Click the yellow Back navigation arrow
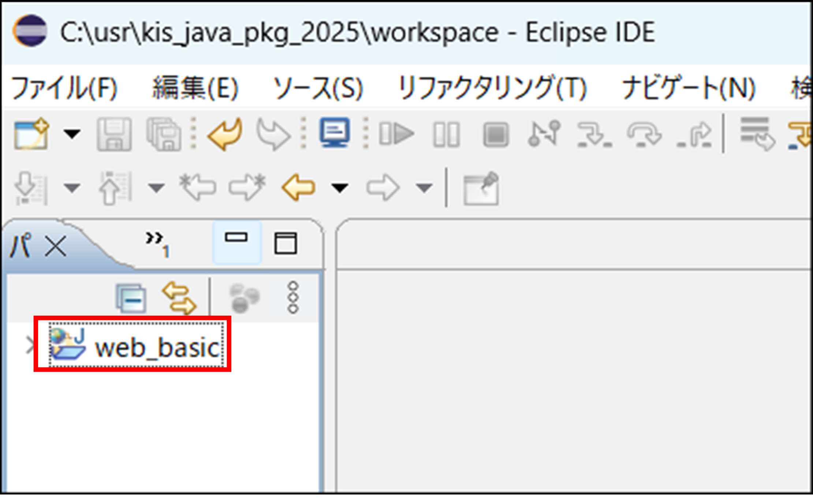The width and height of the screenshot is (813, 504). click(x=299, y=188)
